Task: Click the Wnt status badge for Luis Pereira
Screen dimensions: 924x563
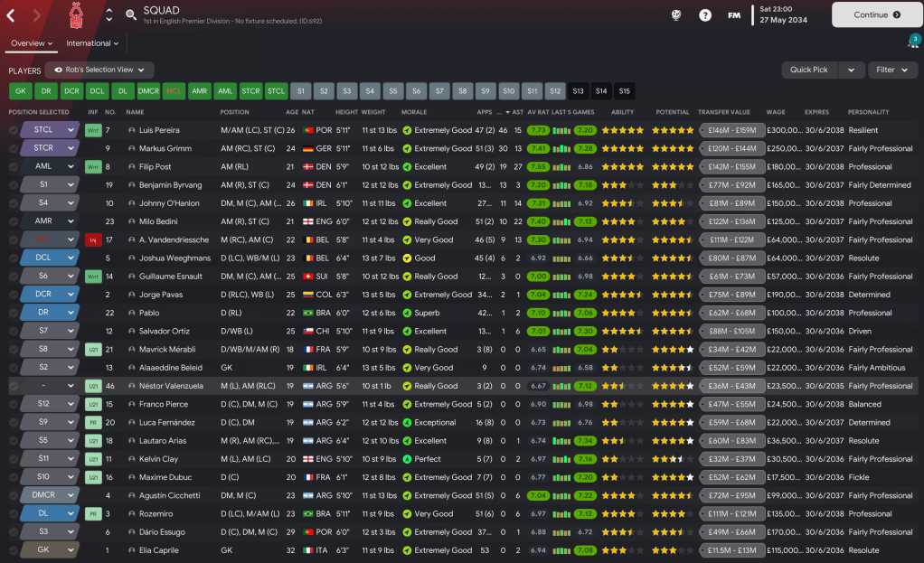Action: [92, 130]
